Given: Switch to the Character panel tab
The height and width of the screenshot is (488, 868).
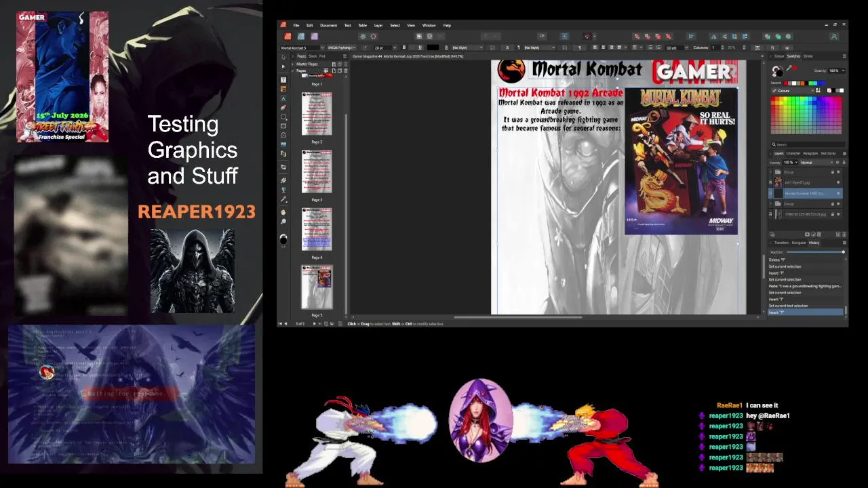Looking at the screenshot, I should point(793,153).
